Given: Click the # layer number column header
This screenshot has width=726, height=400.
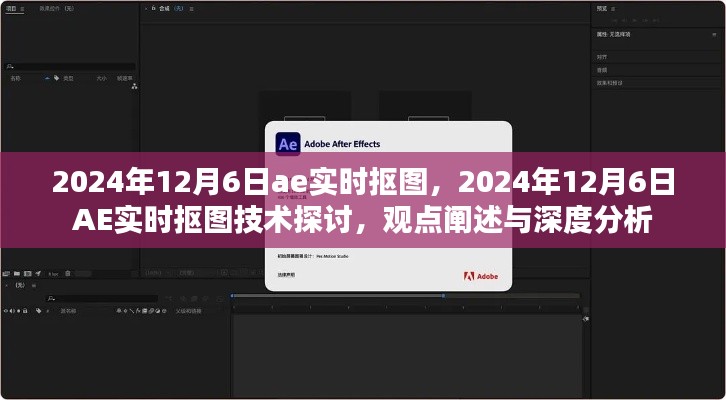Looking at the screenshot, I should click(48, 311).
